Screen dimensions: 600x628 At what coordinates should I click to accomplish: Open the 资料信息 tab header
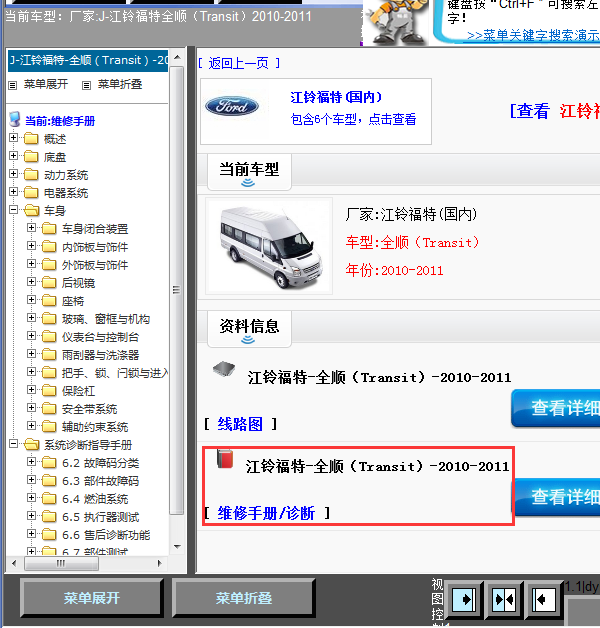249,329
